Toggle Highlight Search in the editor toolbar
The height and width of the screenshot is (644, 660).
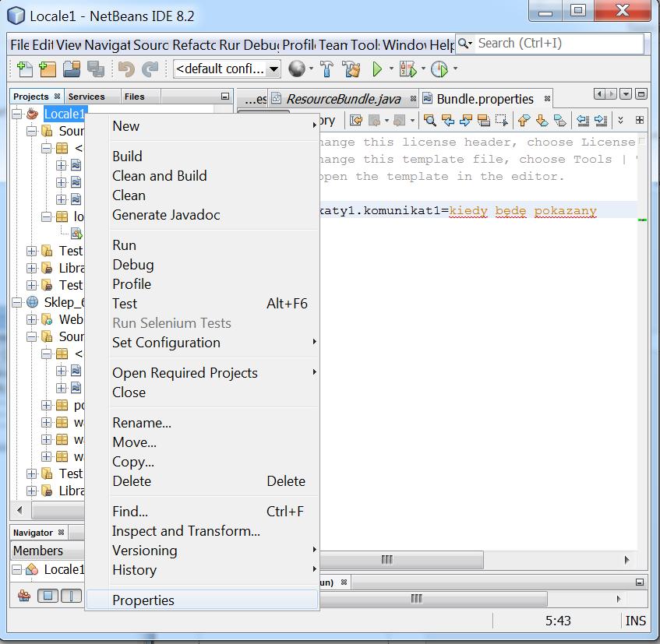click(484, 121)
